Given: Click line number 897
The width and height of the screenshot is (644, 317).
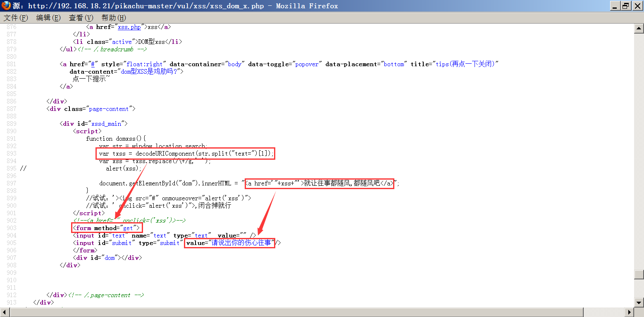Looking at the screenshot, I should point(12,183).
